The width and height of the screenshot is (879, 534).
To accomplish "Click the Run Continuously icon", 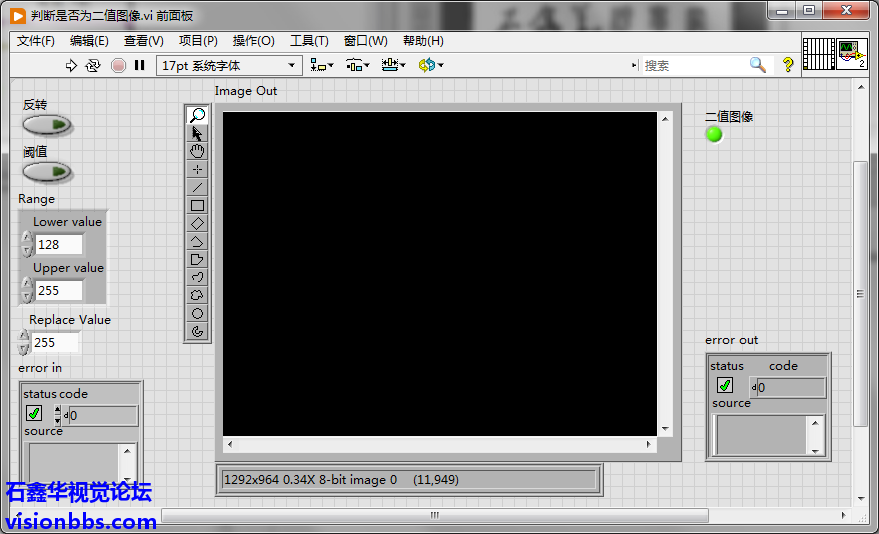I will point(93,65).
